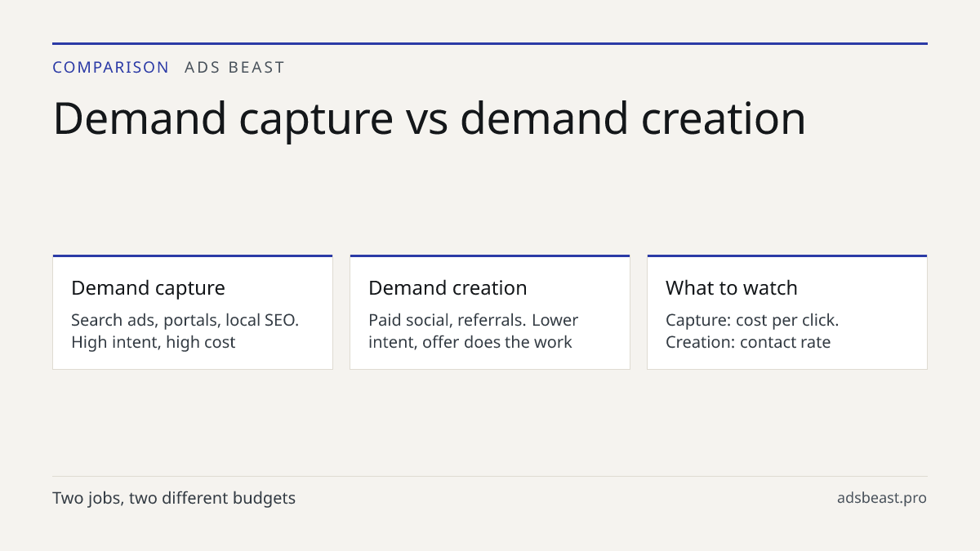This screenshot has width=980, height=551.
Task: Open the adsbeast.pro link
Action: pyautogui.click(x=882, y=498)
